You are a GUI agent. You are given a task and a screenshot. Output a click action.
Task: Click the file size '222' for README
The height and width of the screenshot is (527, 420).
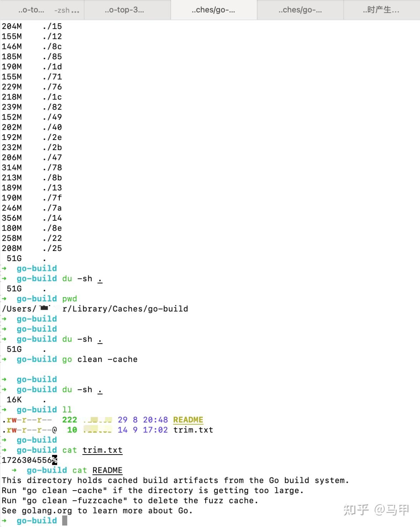pyautogui.click(x=70, y=420)
